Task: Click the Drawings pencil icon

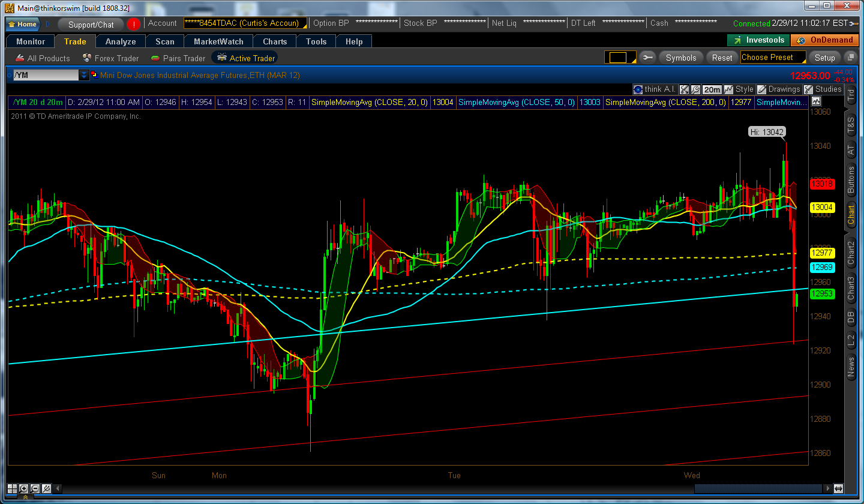Action: pos(761,89)
